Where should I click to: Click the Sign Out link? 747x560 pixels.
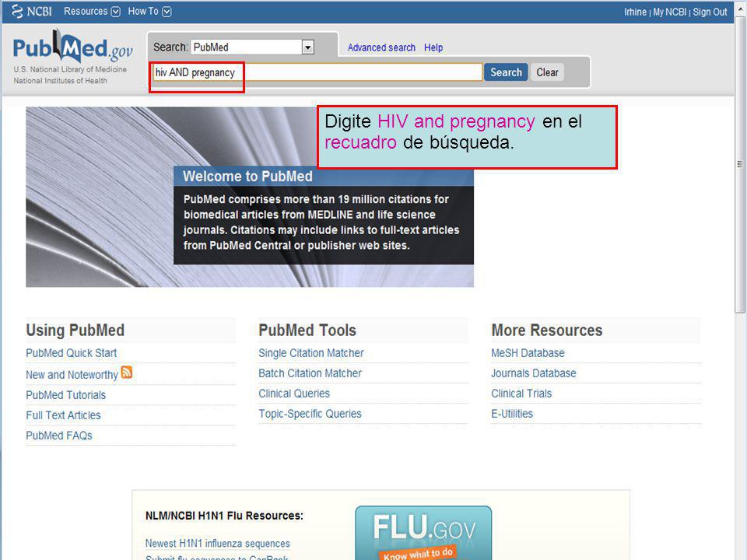click(710, 12)
